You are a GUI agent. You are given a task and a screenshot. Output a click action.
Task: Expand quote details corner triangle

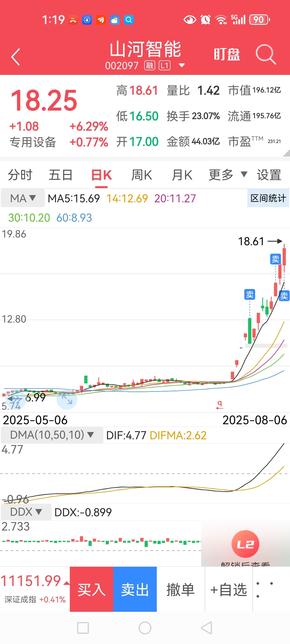tap(287, 153)
